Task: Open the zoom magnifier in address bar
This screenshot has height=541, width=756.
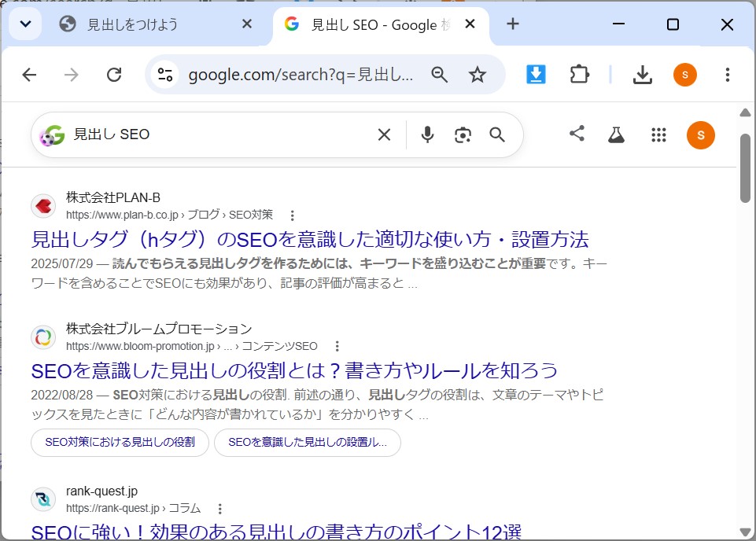Action: [439, 75]
